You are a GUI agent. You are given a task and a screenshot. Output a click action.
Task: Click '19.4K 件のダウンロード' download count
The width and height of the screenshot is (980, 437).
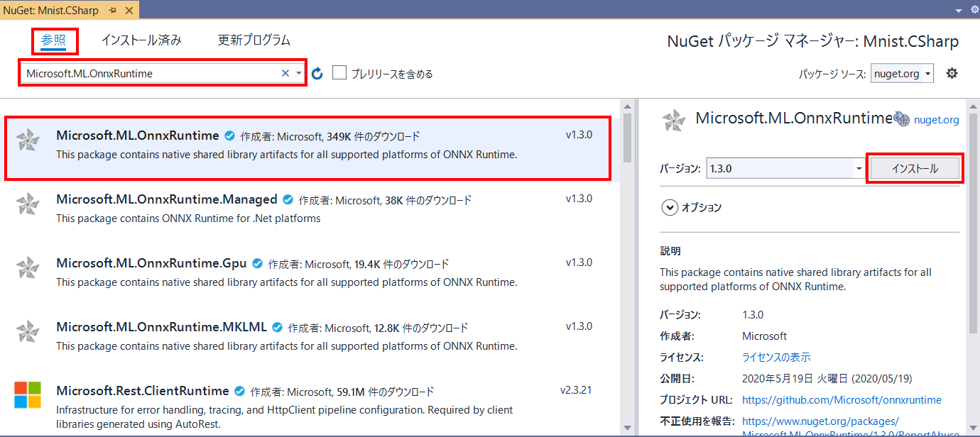click(x=401, y=265)
